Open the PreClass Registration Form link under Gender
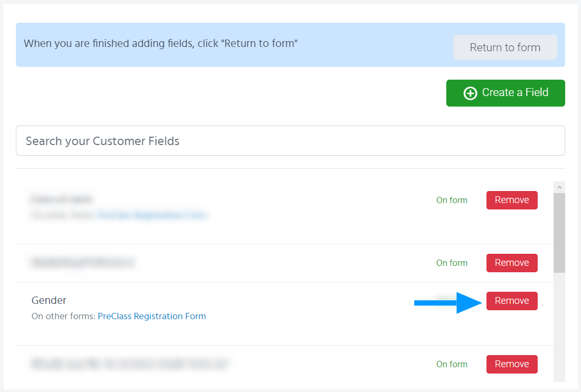The image size is (581, 392). point(152,317)
